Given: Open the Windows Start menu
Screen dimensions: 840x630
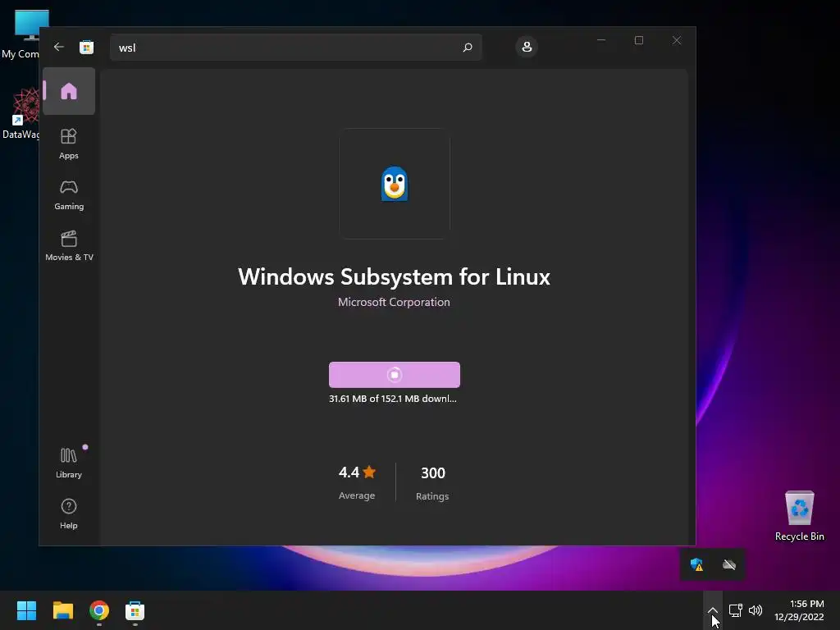Looking at the screenshot, I should click(x=26, y=610).
